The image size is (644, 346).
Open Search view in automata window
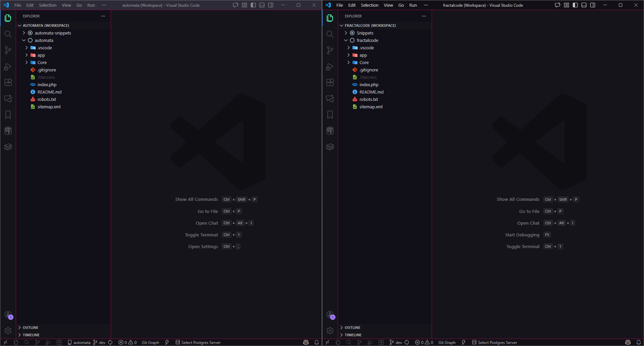point(8,34)
